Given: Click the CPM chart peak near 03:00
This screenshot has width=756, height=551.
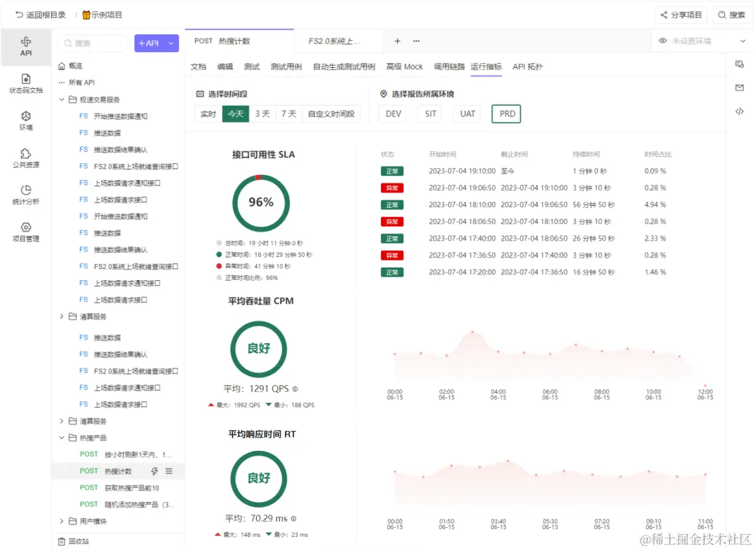Looking at the screenshot, I should (472, 332).
